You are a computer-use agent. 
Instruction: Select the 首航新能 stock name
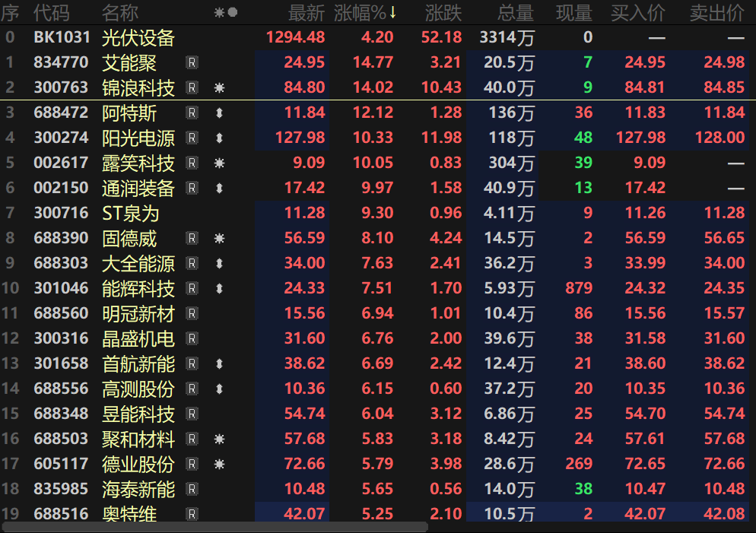[138, 364]
